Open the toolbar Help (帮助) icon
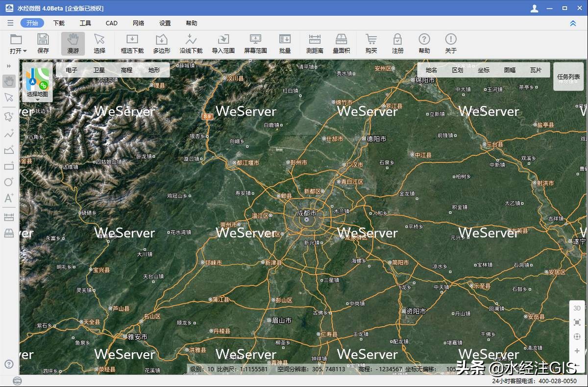Image resolution: width=588 pixels, height=387 pixels. tap(424, 43)
